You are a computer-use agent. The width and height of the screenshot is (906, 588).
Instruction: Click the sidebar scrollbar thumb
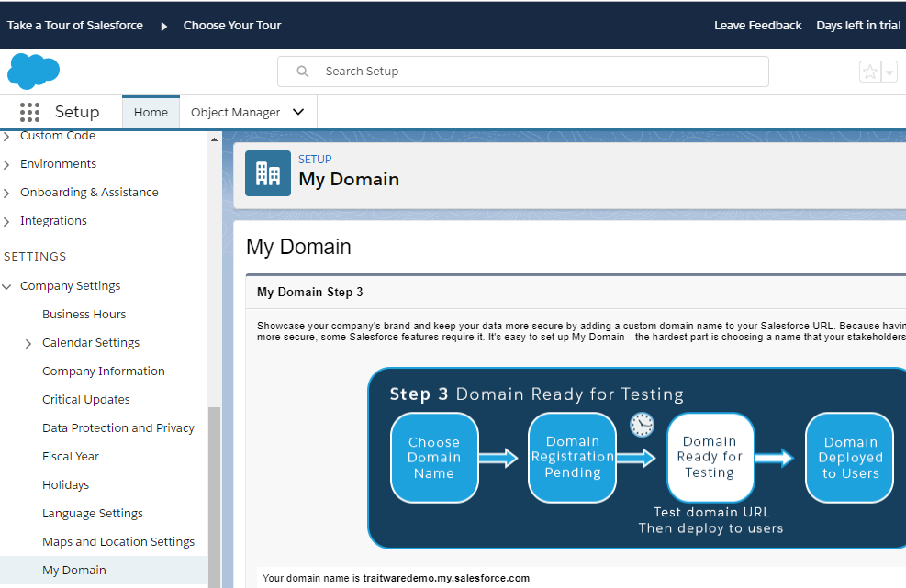click(214, 497)
